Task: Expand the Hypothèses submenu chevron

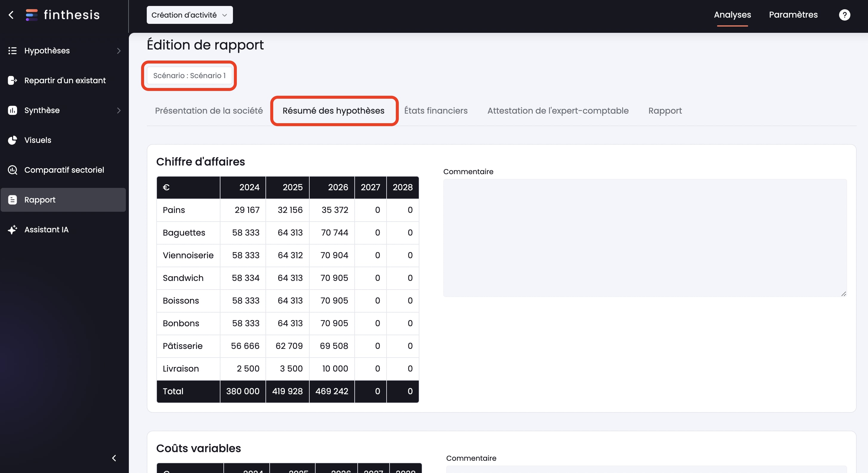Action: 119,50
